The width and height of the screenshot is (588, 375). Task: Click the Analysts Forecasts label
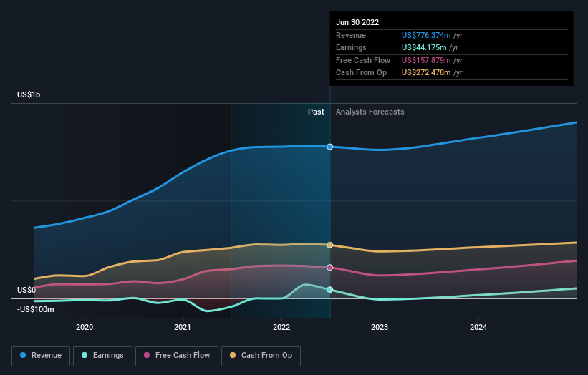coord(370,112)
